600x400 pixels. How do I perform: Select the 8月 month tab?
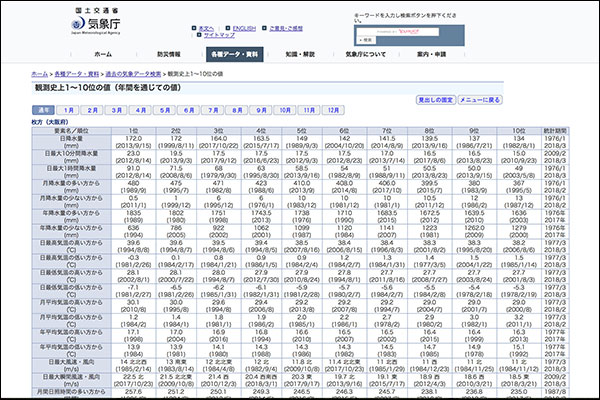(237, 109)
